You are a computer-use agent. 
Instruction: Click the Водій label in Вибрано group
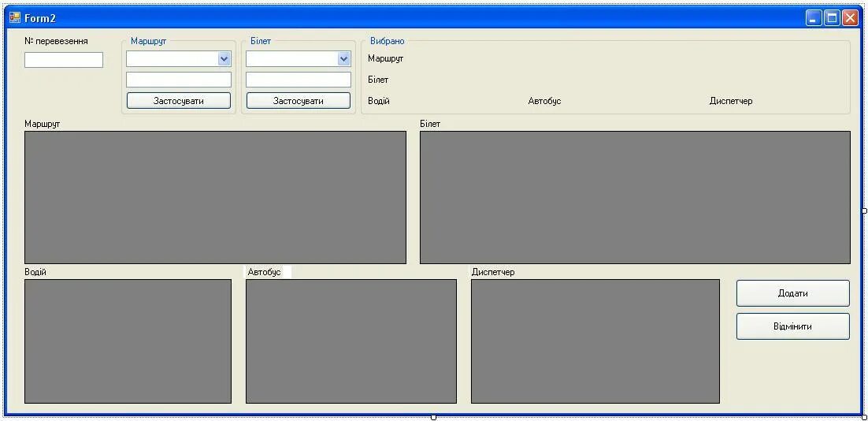pyautogui.click(x=379, y=101)
